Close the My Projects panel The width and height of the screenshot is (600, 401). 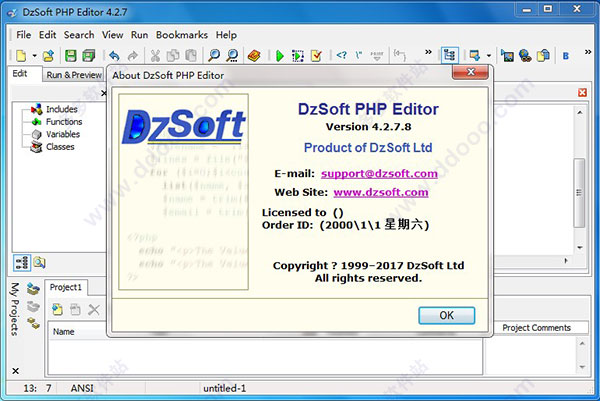[15, 371]
